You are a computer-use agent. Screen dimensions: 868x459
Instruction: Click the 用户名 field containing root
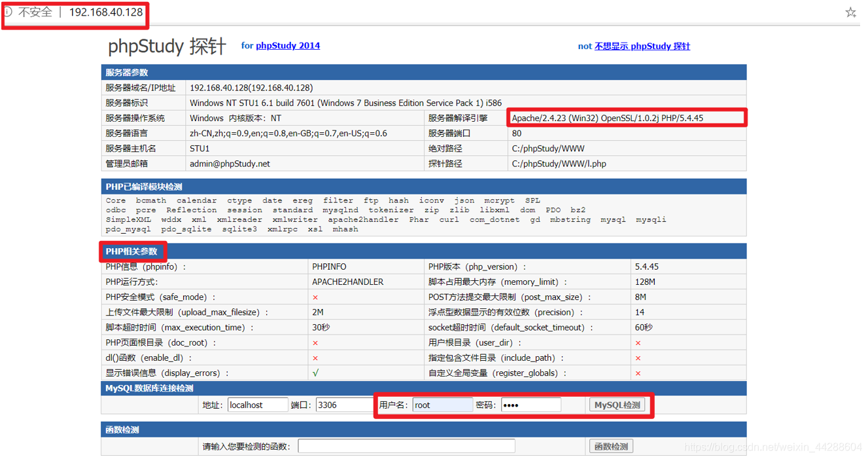click(442, 405)
